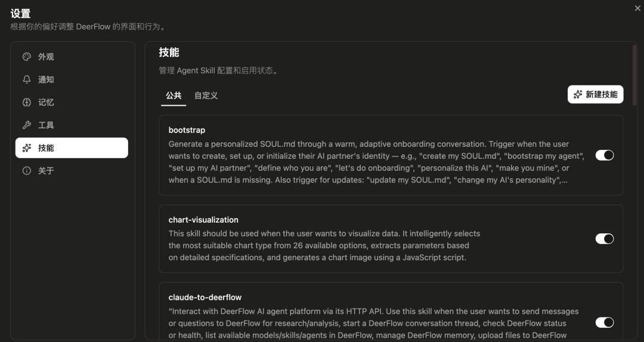The image size is (644, 342).
Task: Disable the bootstrap skill toggle
Action: click(605, 155)
